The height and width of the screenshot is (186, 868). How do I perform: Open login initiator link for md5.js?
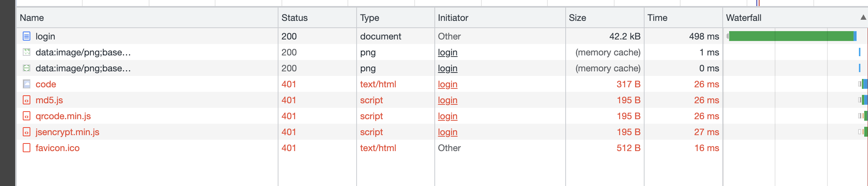tap(448, 100)
